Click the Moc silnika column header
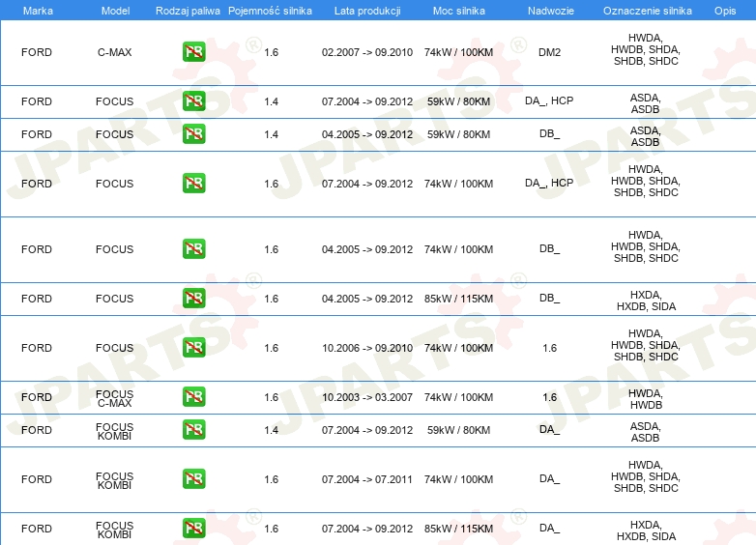This screenshot has height=545, width=756. click(458, 10)
